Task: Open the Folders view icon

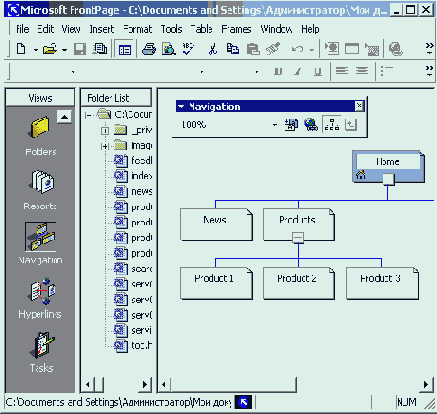Action: pyautogui.click(x=40, y=128)
